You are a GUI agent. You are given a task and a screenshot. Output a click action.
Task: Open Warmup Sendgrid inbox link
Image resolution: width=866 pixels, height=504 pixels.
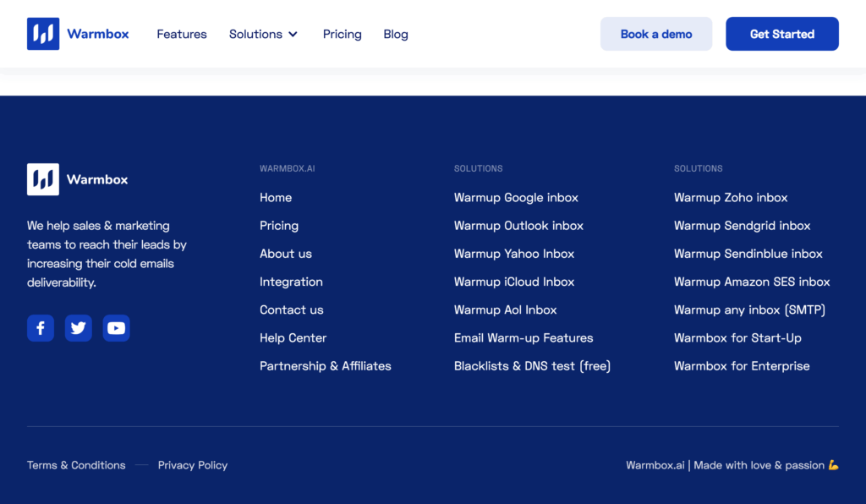tap(743, 226)
